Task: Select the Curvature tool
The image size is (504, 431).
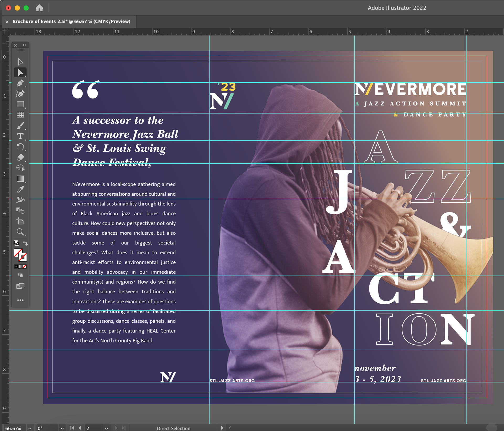Action: click(x=20, y=94)
